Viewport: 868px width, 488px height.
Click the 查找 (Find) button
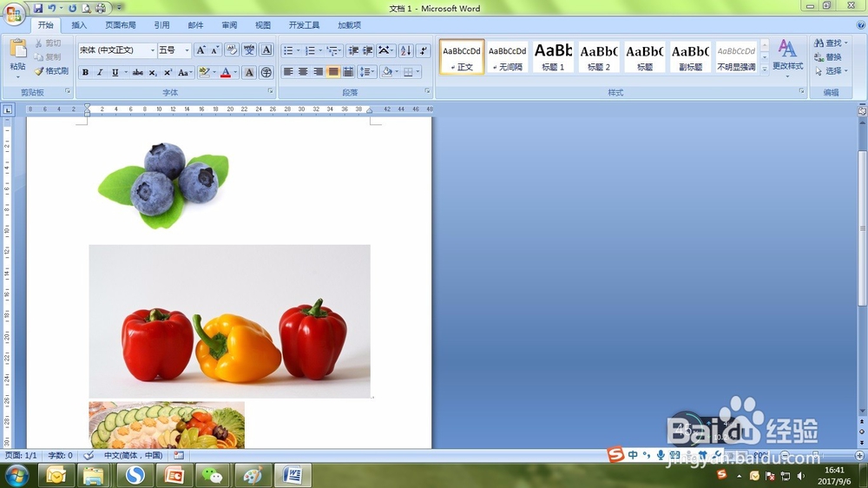click(x=831, y=43)
